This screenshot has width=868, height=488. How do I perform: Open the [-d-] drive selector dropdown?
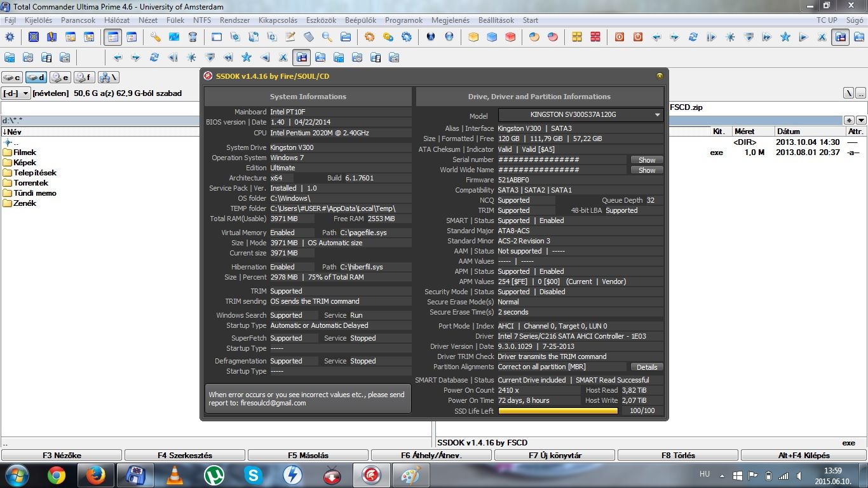tap(16, 93)
